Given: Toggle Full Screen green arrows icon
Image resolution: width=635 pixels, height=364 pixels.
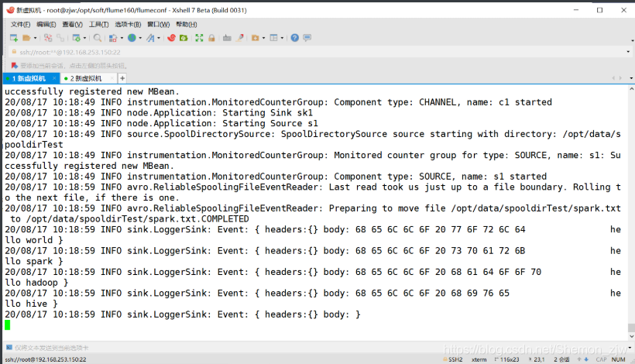Looking at the screenshot, I should tap(199, 38).
